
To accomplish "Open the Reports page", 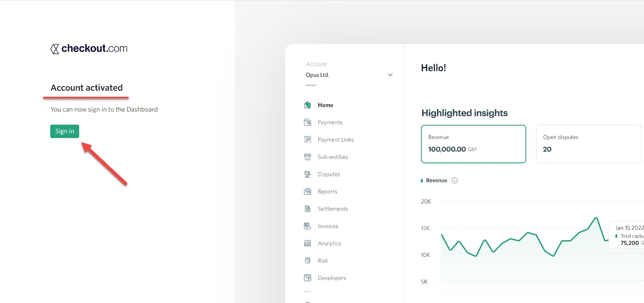I will [x=328, y=192].
